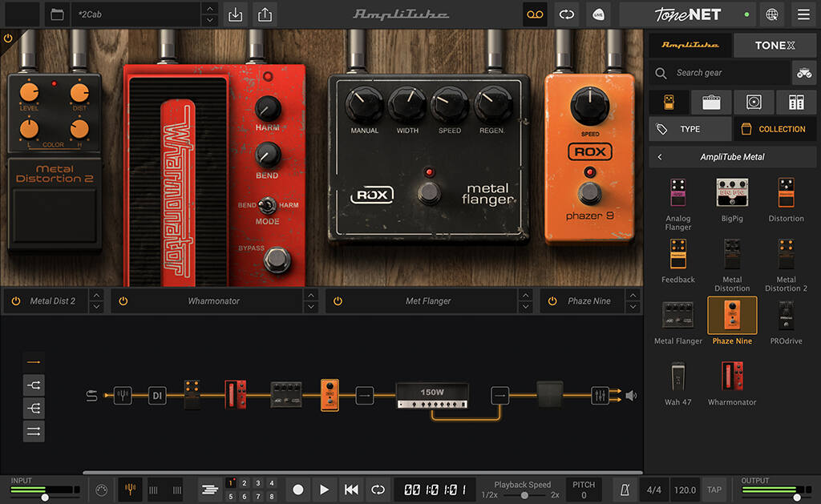Open the hamburger menu at top right

pos(803,14)
